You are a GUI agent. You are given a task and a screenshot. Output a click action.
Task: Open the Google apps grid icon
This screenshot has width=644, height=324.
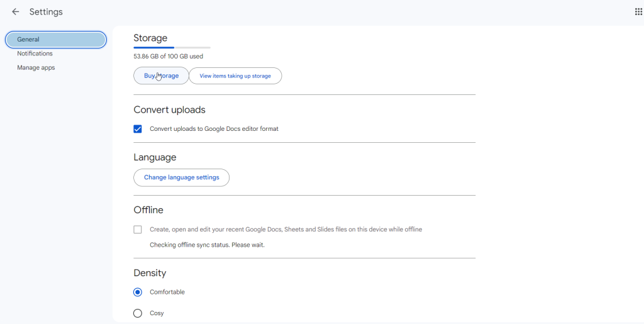pos(638,12)
